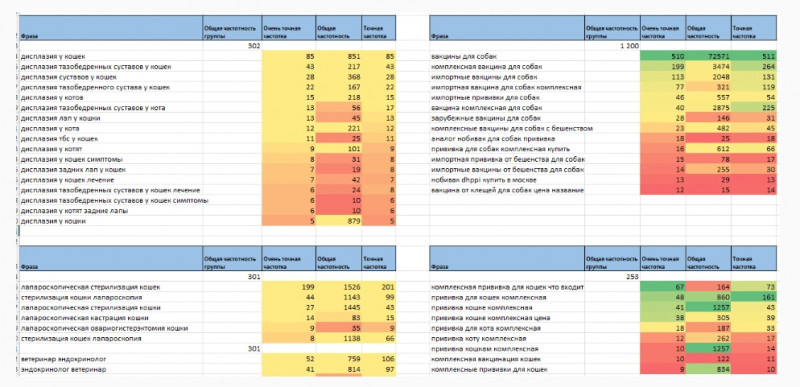
Task: Select cell 'импортные прививки для собак'
Action: tap(507, 97)
